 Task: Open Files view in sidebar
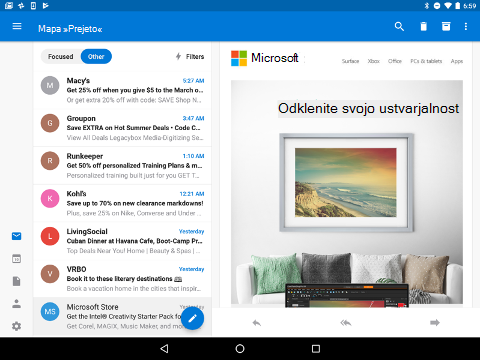coord(16,281)
